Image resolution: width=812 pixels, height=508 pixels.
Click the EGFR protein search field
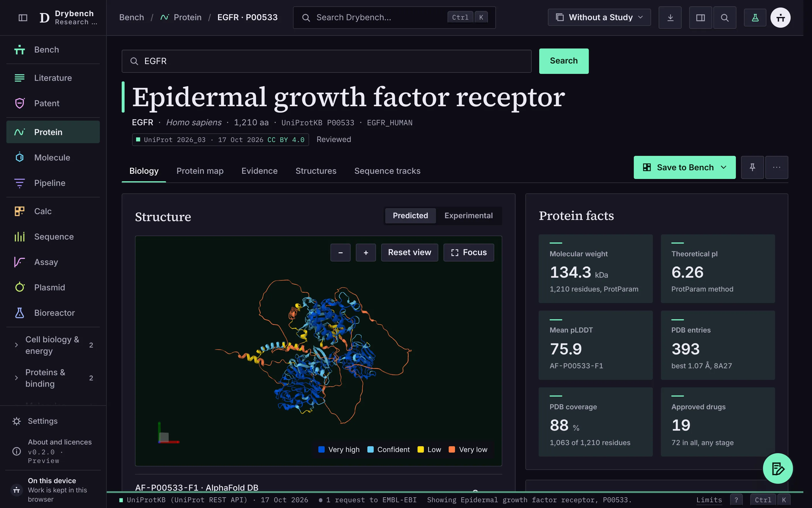click(326, 61)
